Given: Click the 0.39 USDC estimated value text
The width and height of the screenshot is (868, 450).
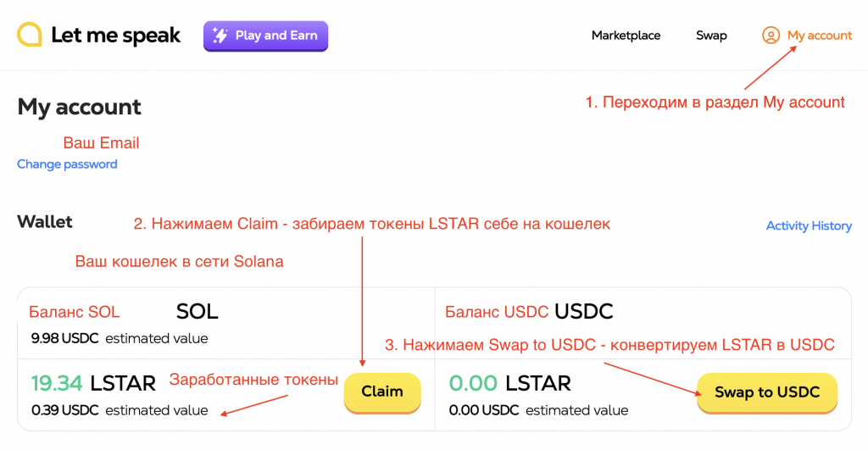Looking at the screenshot, I should [x=120, y=410].
